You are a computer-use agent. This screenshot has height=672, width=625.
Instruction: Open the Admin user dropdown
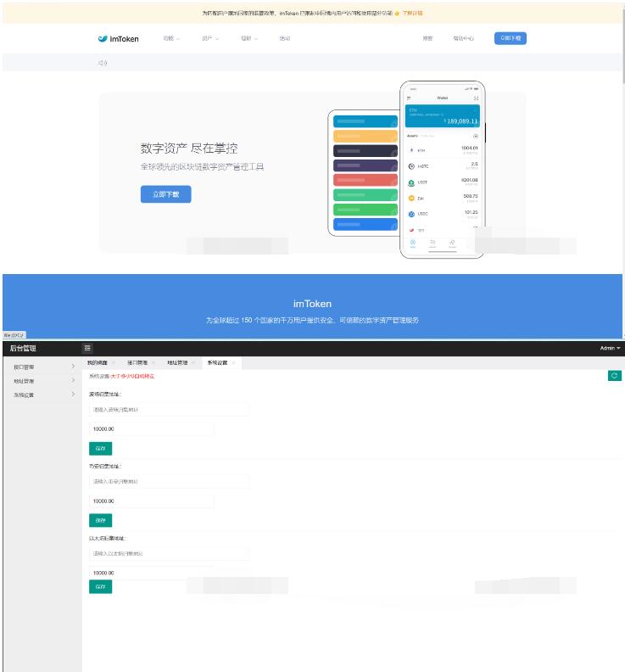click(x=610, y=348)
